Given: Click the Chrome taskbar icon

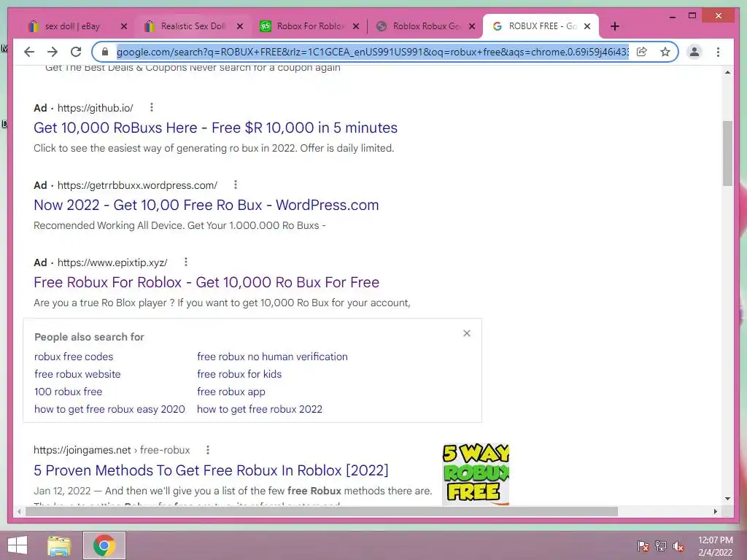Looking at the screenshot, I should point(104,545).
